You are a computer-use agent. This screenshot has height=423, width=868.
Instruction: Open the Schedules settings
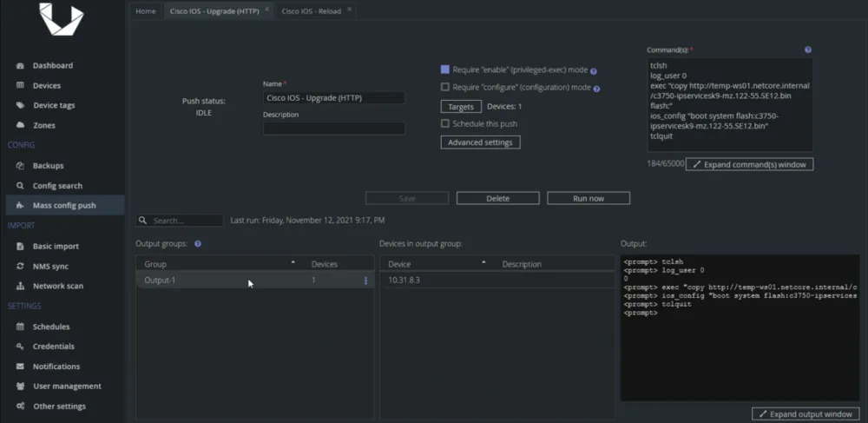point(51,327)
